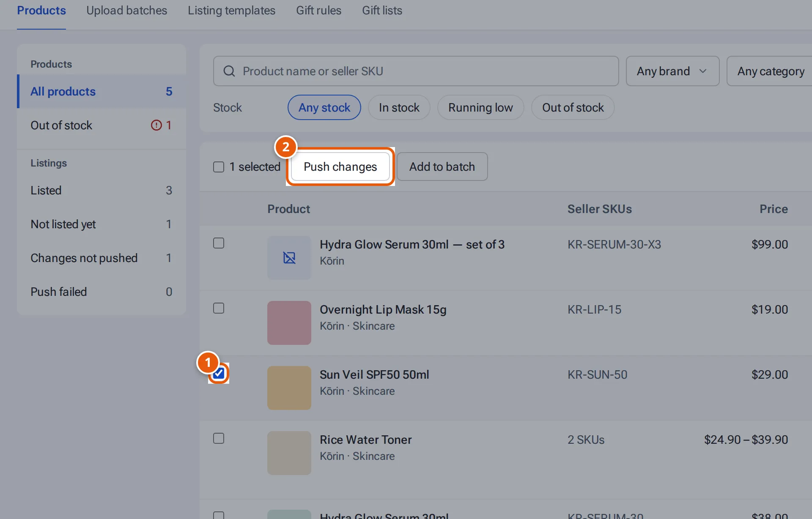Open the Out of stock sidebar item
This screenshot has height=519, width=812.
[101, 125]
